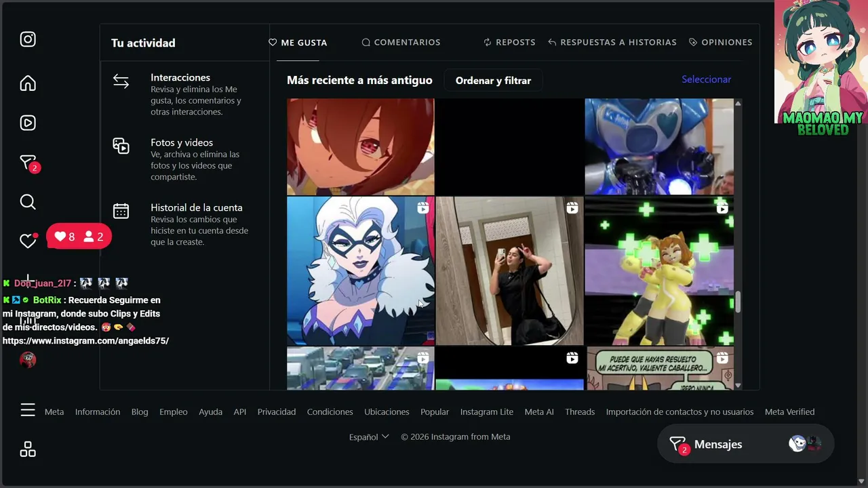This screenshot has width=868, height=488.
Task: Go to the Home feed icon
Action: tap(28, 83)
